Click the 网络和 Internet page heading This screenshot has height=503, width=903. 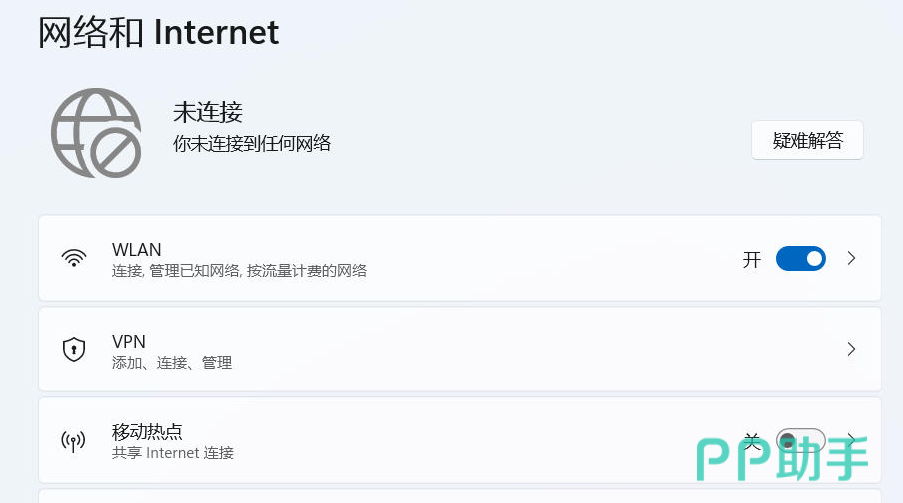coord(158,32)
